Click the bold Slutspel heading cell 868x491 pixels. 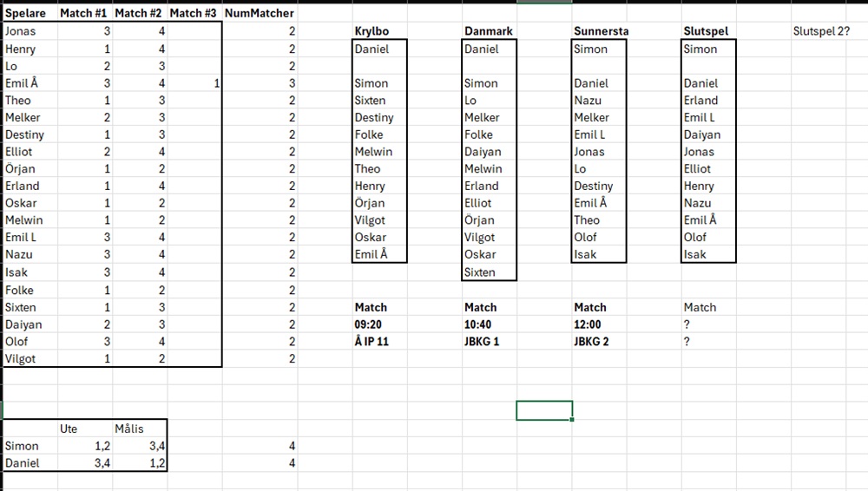[706, 31]
